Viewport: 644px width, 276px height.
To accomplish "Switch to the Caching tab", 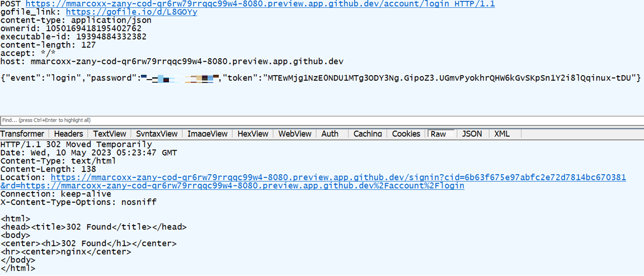I will 368,134.
